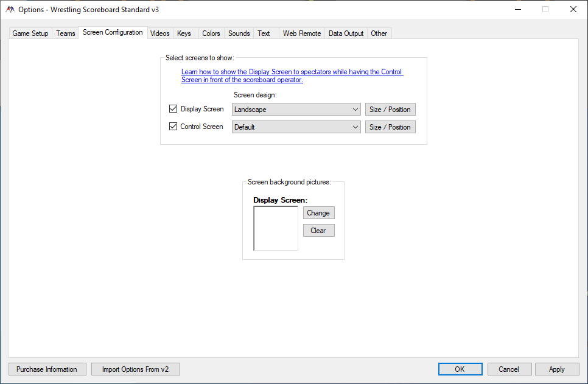Enable or disable the Display Screen checkbox

(x=173, y=110)
